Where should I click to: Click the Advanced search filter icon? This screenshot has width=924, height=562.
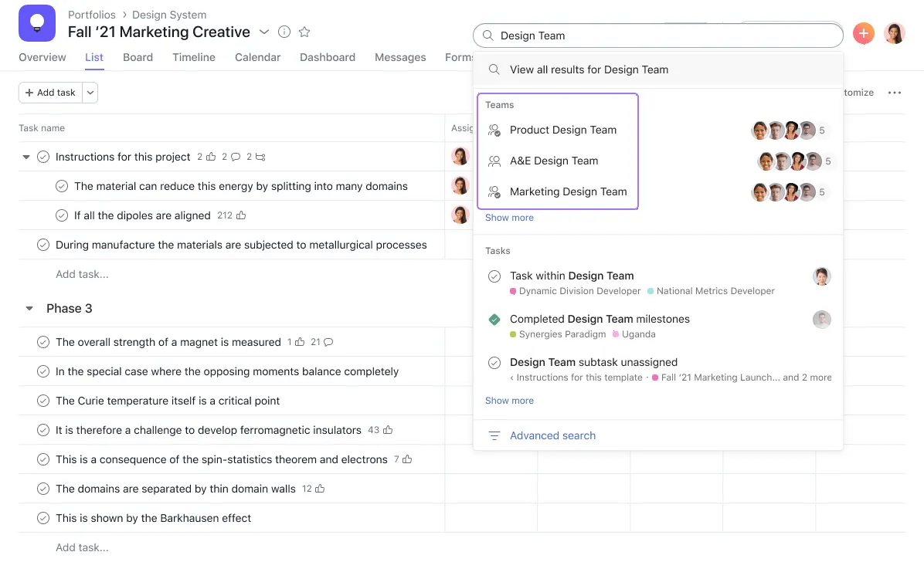pos(494,436)
